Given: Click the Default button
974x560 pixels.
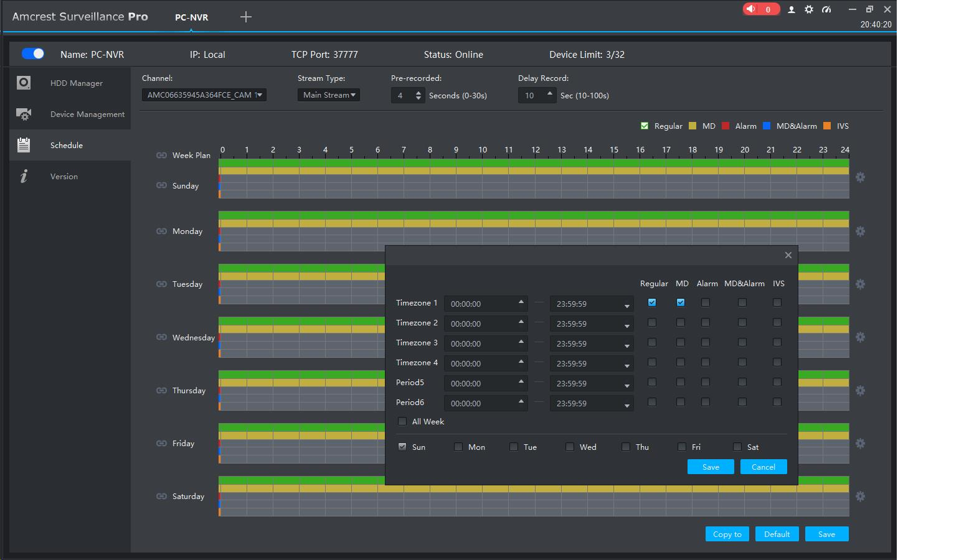Looking at the screenshot, I should 777,534.
